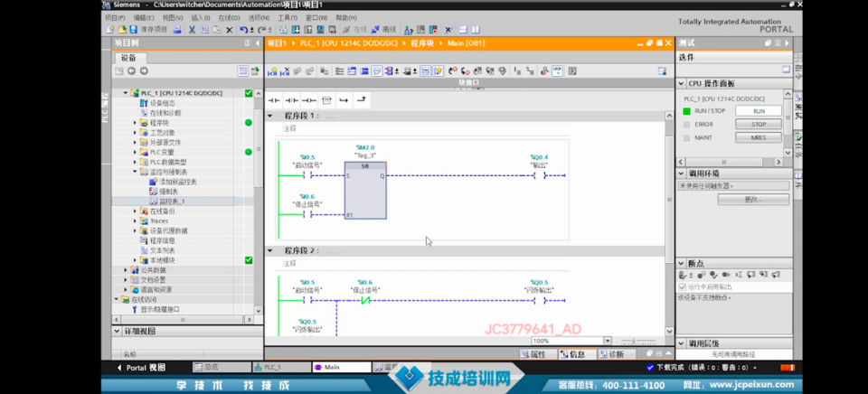Image resolution: width=868 pixels, height=394 pixels.
Task: Click the Redo arrow icon
Action: pyautogui.click(x=262, y=30)
